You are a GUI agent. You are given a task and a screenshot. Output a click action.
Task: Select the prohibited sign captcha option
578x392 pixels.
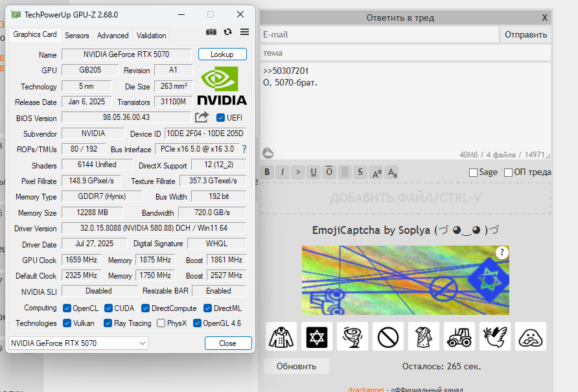388,336
